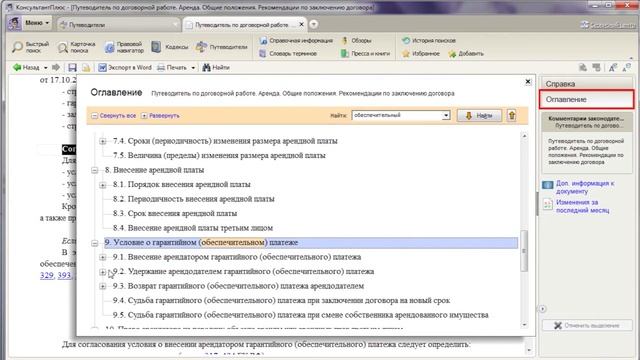The height and width of the screenshot is (360, 640).
Task: Expand item 9.2 Удержание арендодателем
Action: tap(102, 272)
